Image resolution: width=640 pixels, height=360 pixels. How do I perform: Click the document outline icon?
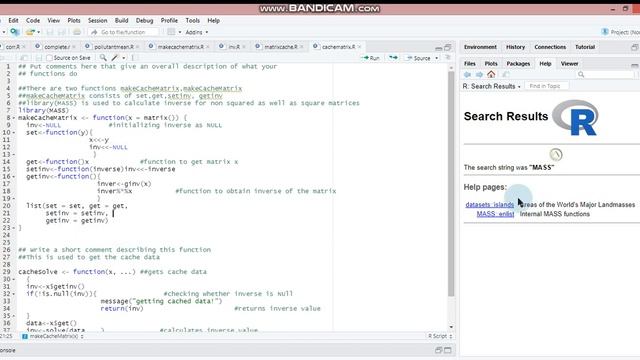[448, 58]
